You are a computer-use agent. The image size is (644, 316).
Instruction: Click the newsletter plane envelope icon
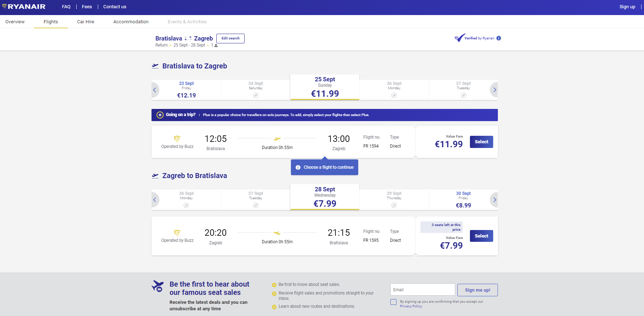pos(158,286)
